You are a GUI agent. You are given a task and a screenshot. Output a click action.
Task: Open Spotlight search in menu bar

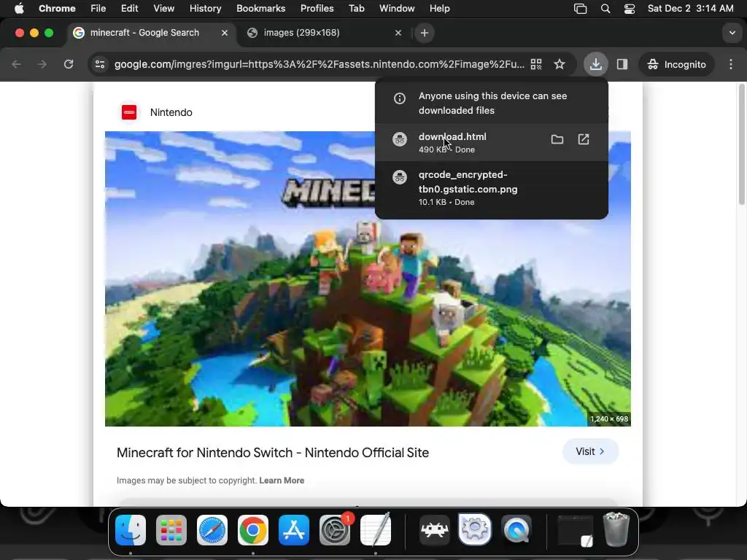tap(605, 9)
